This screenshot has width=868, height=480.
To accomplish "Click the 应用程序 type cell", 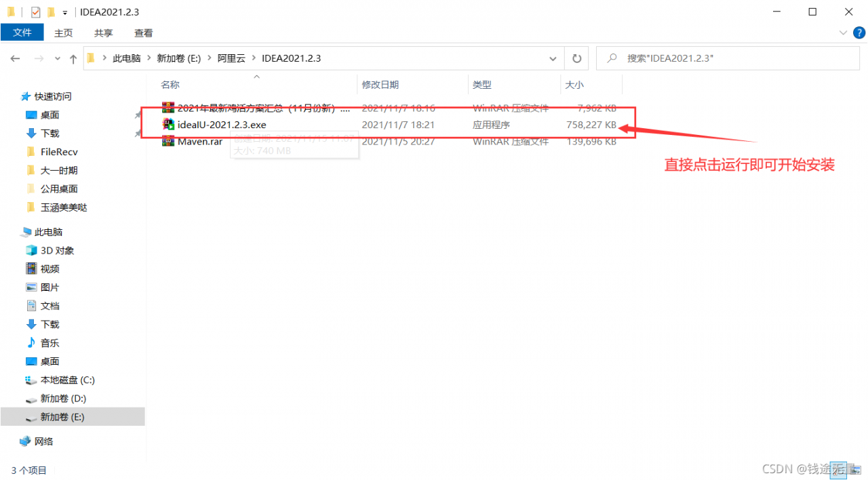I will tap(491, 125).
